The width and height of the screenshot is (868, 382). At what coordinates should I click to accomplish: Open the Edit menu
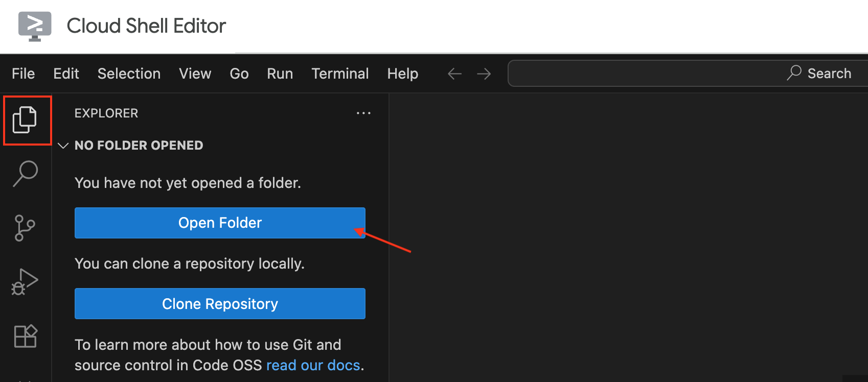coord(66,74)
